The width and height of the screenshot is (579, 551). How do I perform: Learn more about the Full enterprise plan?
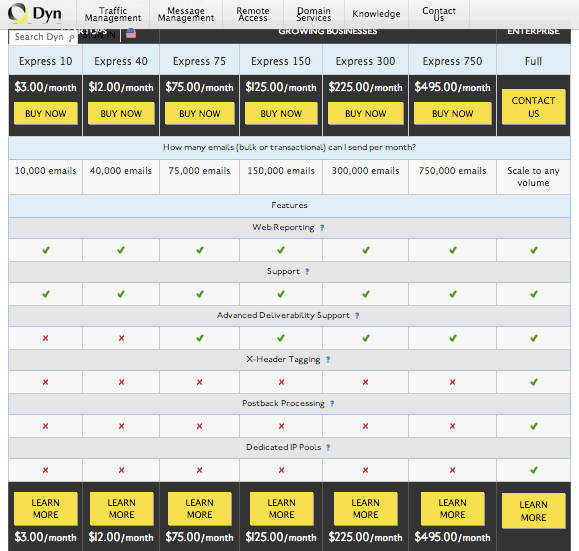point(533,511)
